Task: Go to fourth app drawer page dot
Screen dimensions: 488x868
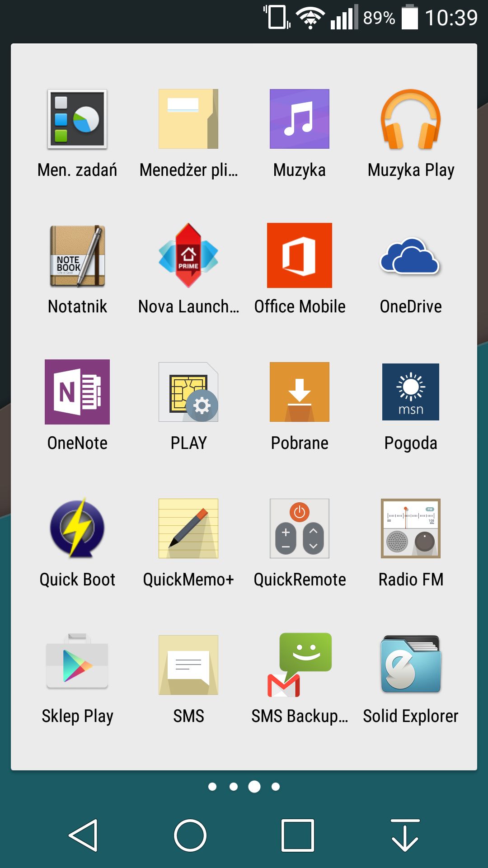Action: (276, 787)
